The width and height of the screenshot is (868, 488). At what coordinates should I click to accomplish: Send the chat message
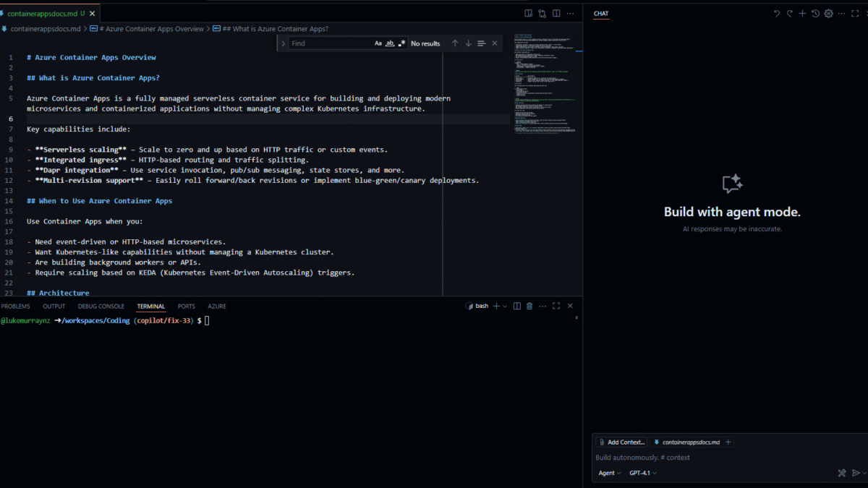855,473
